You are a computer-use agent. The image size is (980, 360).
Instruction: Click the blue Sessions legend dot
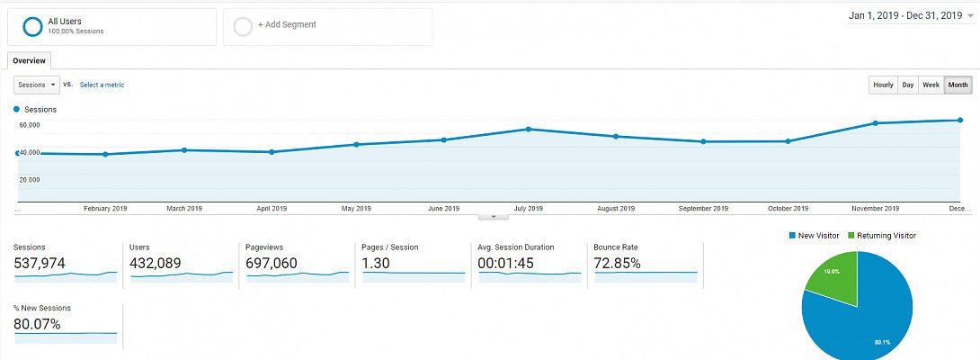click(x=16, y=109)
